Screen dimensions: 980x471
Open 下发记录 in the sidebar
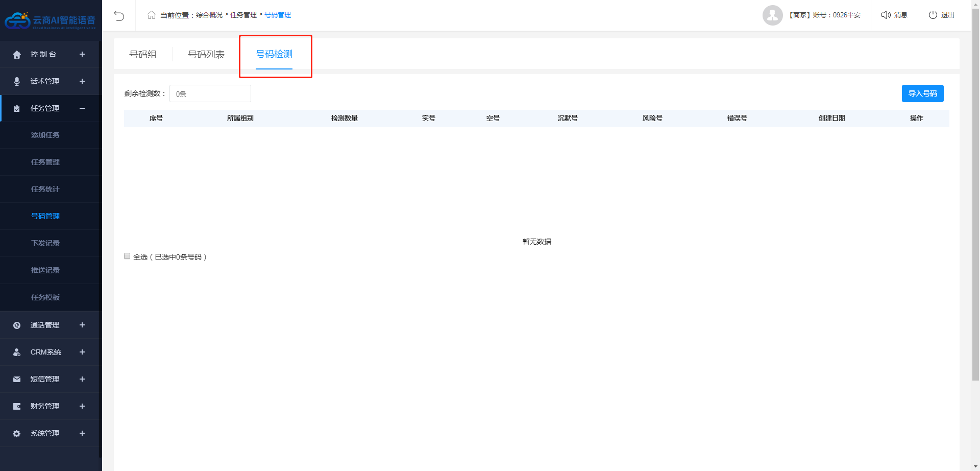(45, 243)
